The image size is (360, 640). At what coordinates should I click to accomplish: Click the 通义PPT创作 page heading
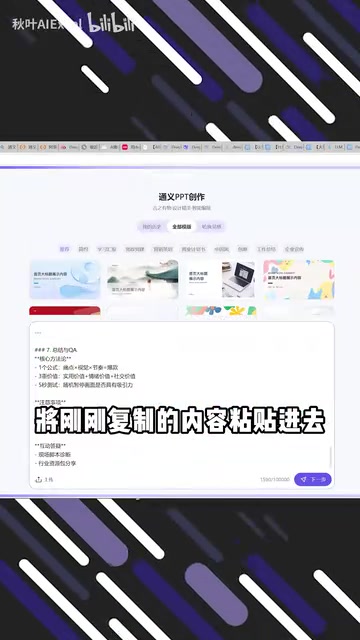[x=182, y=197]
